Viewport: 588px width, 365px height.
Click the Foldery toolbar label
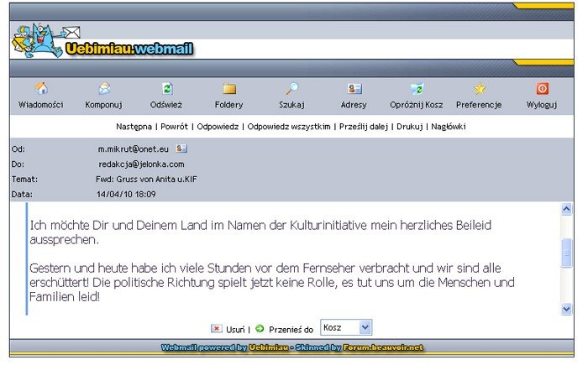point(228,105)
